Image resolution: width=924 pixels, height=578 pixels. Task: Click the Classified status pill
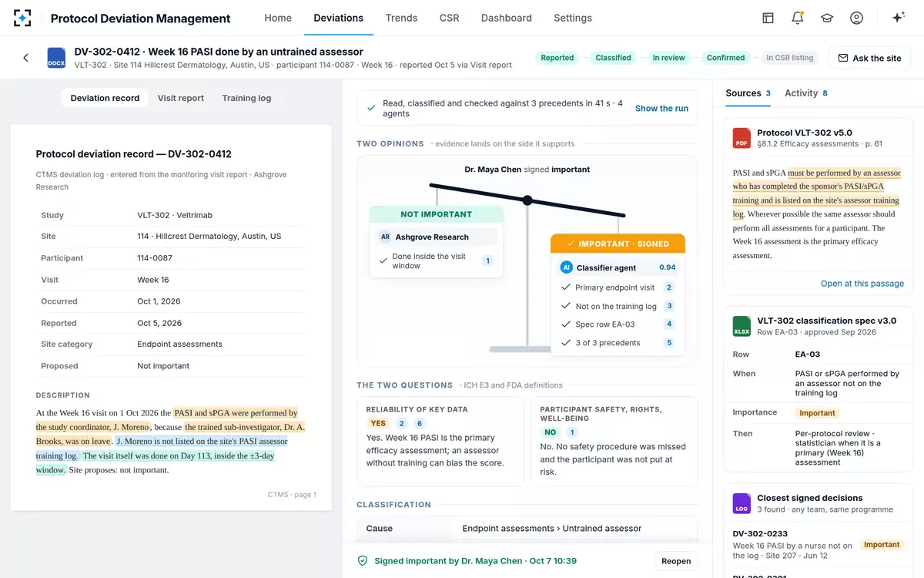(614, 58)
